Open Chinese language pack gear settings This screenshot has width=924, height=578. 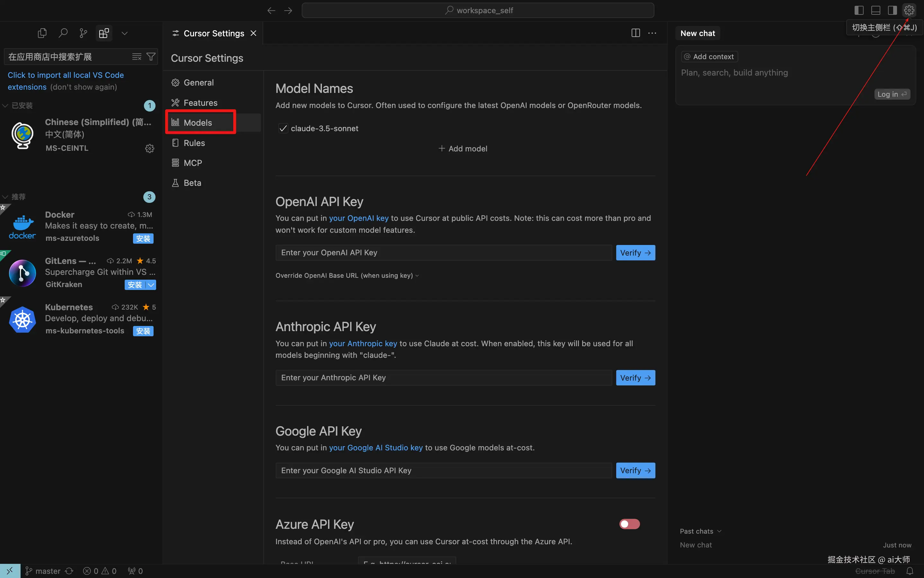tap(150, 148)
